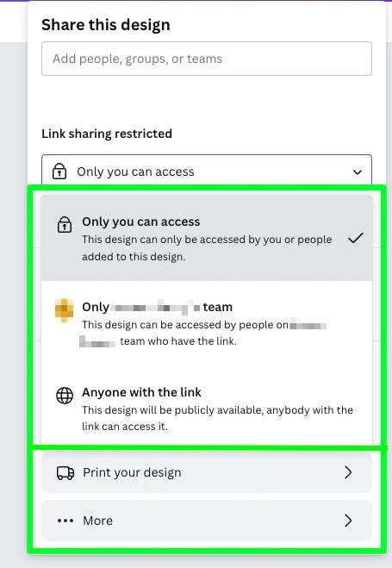Open the More sharing options button
The width and height of the screenshot is (392, 568).
[x=207, y=521]
